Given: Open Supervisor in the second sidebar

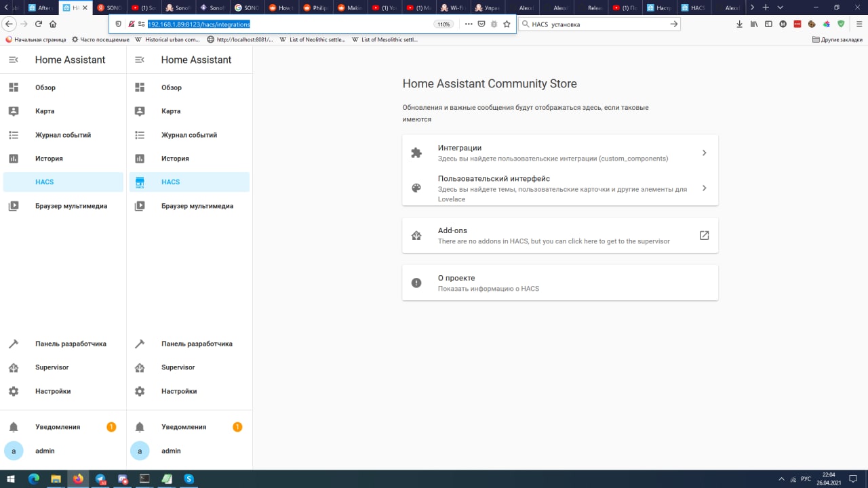Looking at the screenshot, I should (189, 367).
